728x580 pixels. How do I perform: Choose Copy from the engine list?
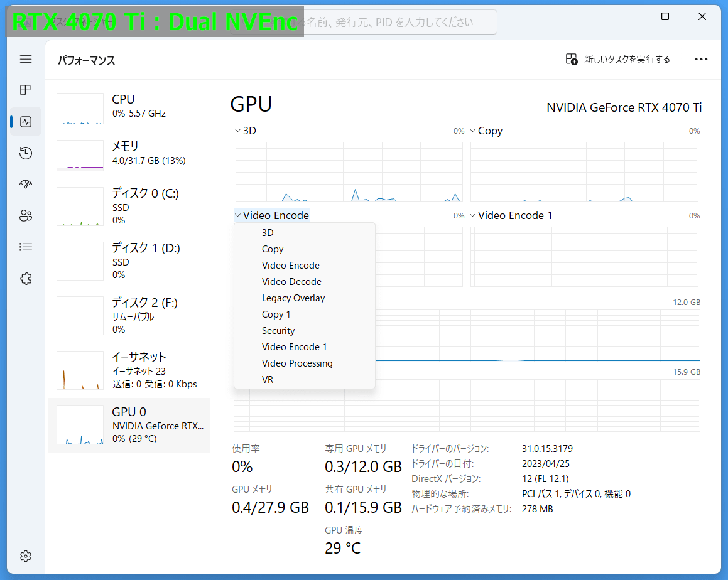(x=305, y=249)
